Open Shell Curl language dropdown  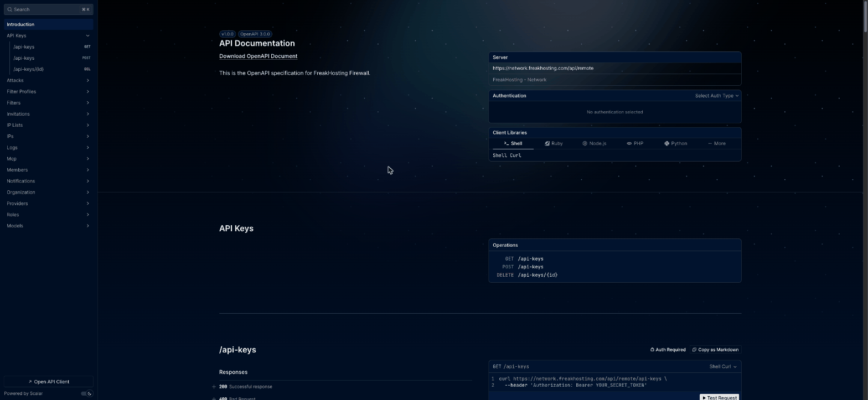coord(723,366)
